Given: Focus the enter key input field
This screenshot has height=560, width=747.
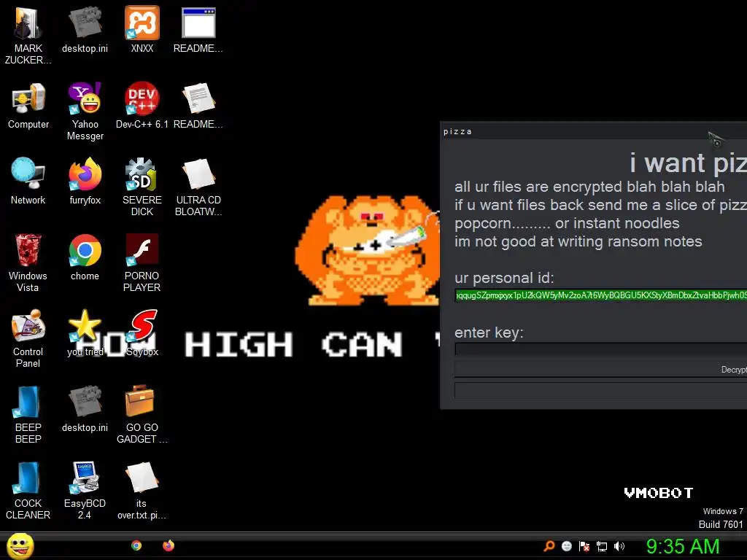Looking at the screenshot, I should click(x=601, y=349).
